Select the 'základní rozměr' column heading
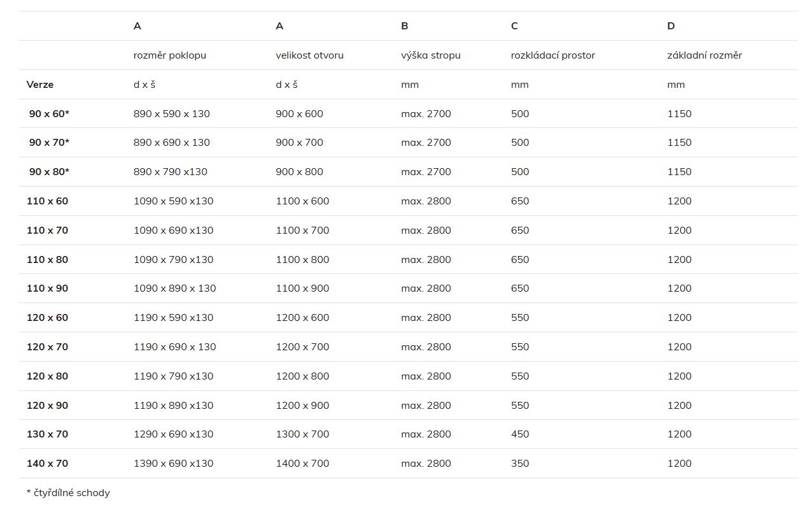 click(x=704, y=55)
